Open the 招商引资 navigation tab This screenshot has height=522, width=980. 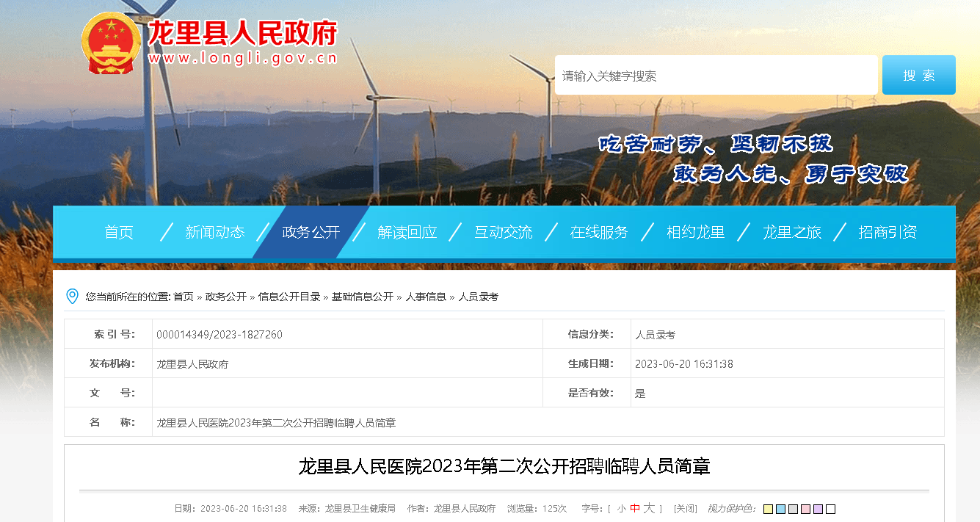(x=887, y=233)
